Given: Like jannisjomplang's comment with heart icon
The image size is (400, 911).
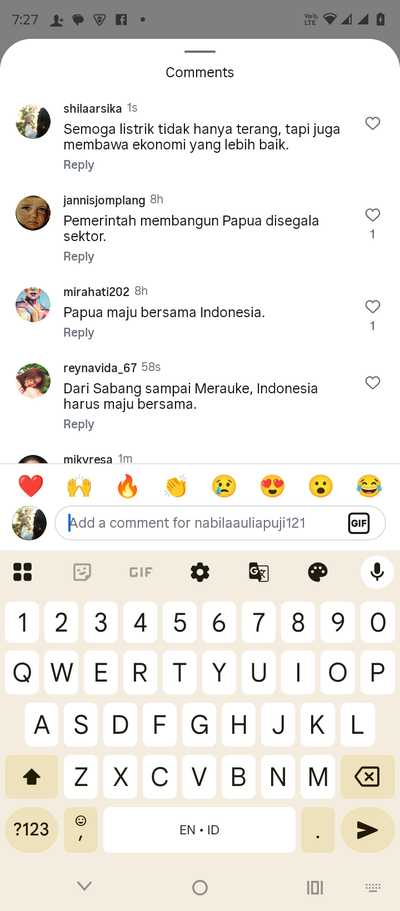Looking at the screenshot, I should point(372,215).
